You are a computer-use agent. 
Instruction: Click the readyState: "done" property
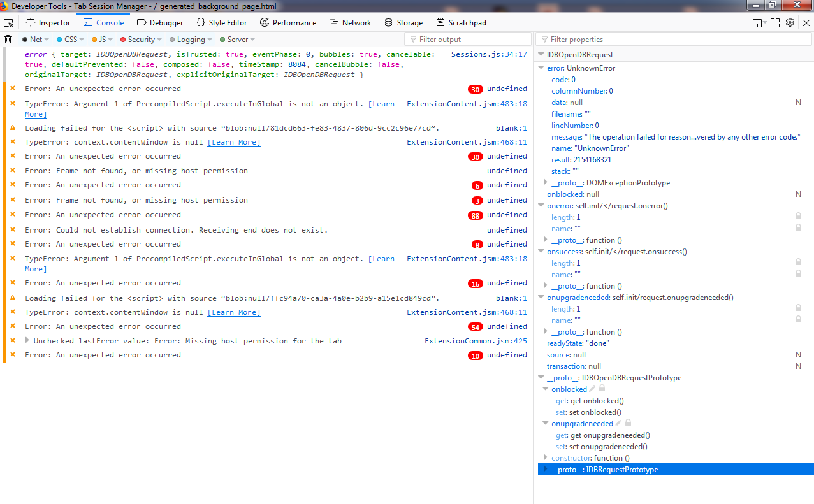(x=578, y=343)
